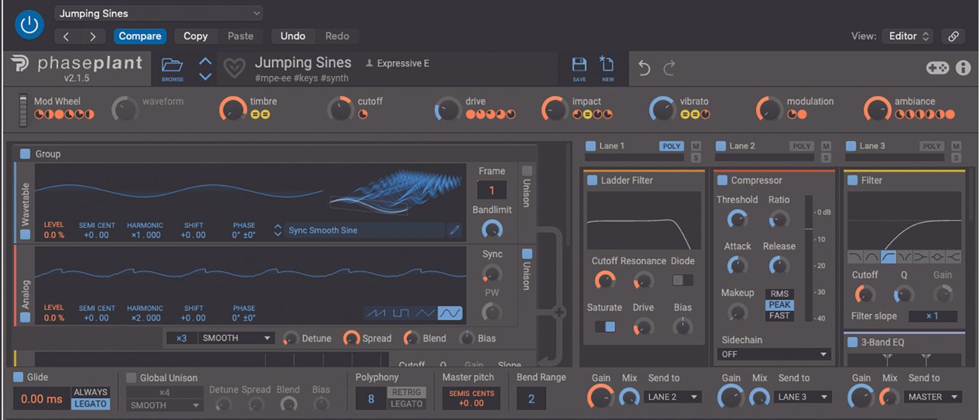Open the preset Browse folder
The image size is (980, 420).
click(x=172, y=68)
